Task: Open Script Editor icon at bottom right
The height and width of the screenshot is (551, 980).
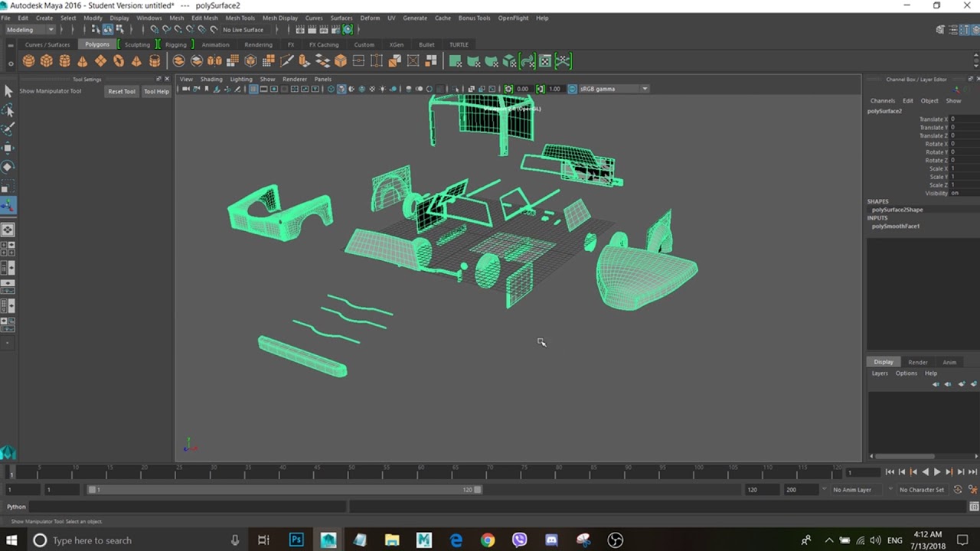Action: coord(974,507)
